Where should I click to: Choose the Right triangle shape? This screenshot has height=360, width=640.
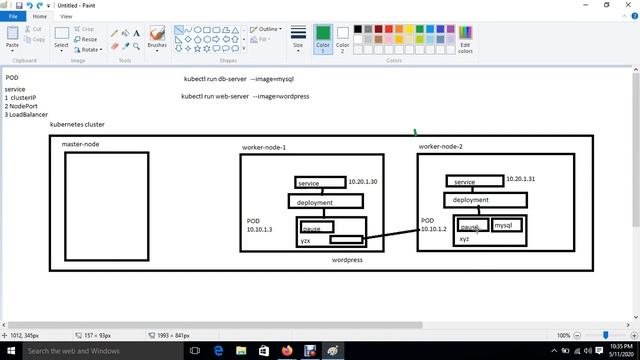pyautogui.click(x=179, y=40)
